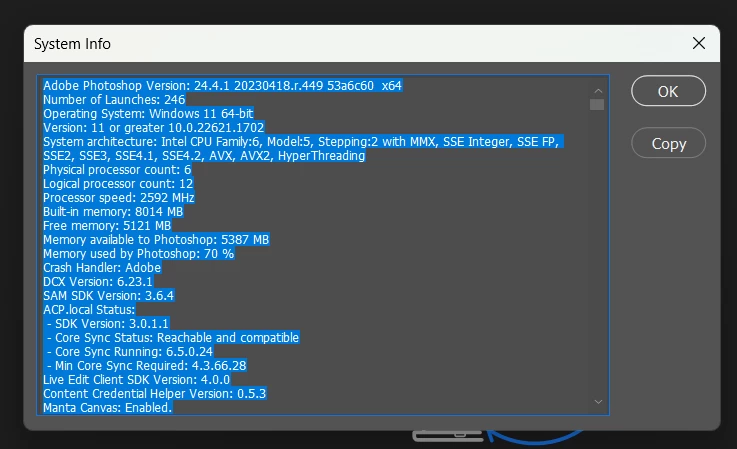Select the Number of Launches: 246 line
Viewport: 737px width, 449px height.
point(114,100)
